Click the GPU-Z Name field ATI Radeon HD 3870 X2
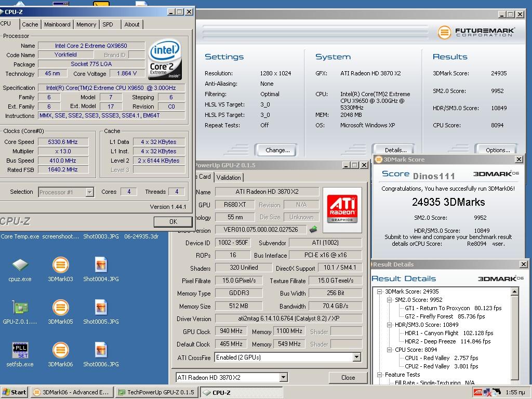 point(267,191)
